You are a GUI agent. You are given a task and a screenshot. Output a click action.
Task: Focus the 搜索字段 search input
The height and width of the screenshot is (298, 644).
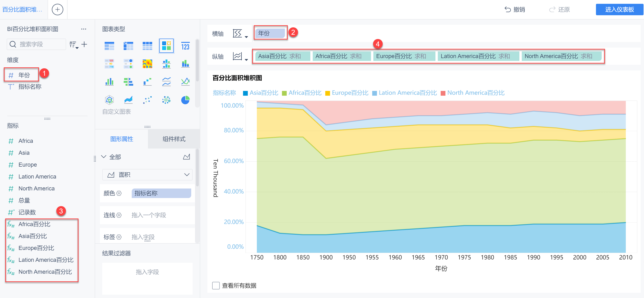coord(36,44)
